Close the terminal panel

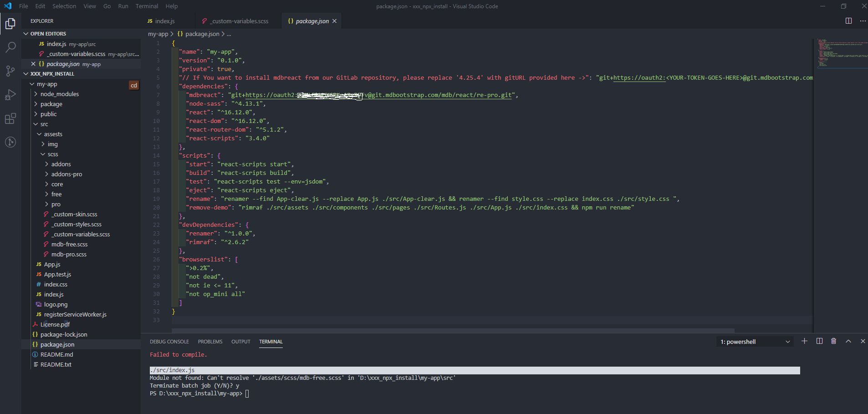click(863, 341)
